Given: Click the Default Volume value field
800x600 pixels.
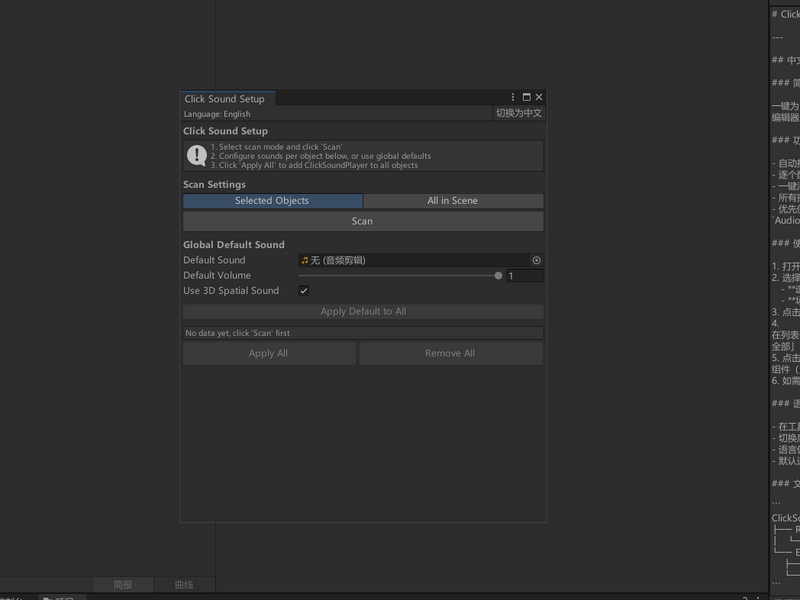Looking at the screenshot, I should click(x=524, y=276).
